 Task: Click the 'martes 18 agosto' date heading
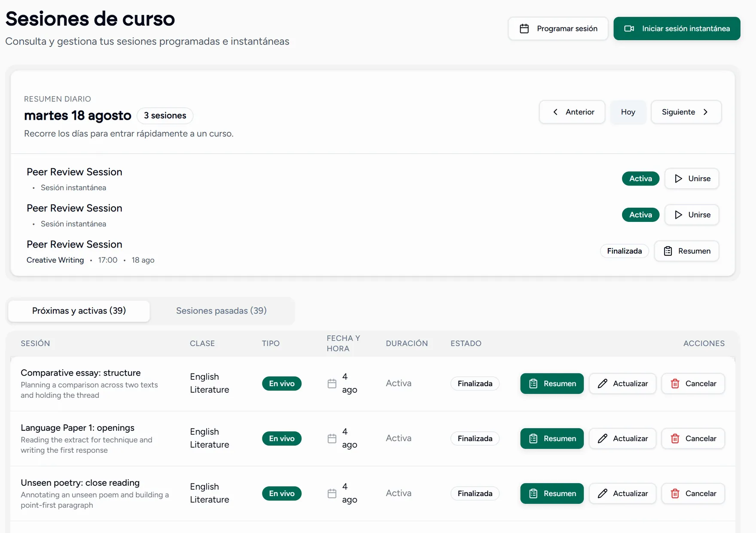tap(78, 115)
